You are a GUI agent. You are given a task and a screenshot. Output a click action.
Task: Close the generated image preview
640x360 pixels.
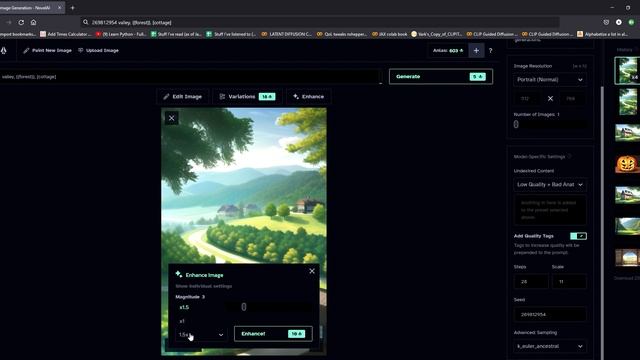click(171, 118)
